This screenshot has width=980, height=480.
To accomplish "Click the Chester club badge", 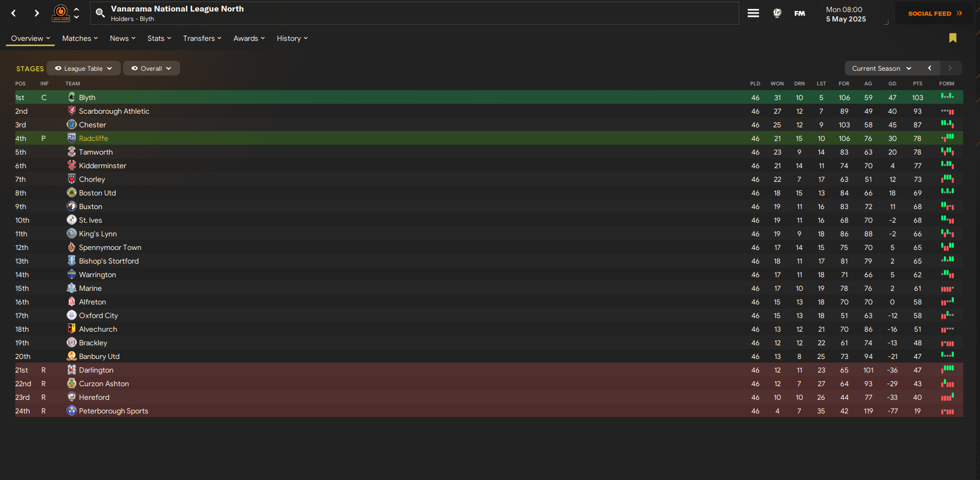I will [x=72, y=124].
